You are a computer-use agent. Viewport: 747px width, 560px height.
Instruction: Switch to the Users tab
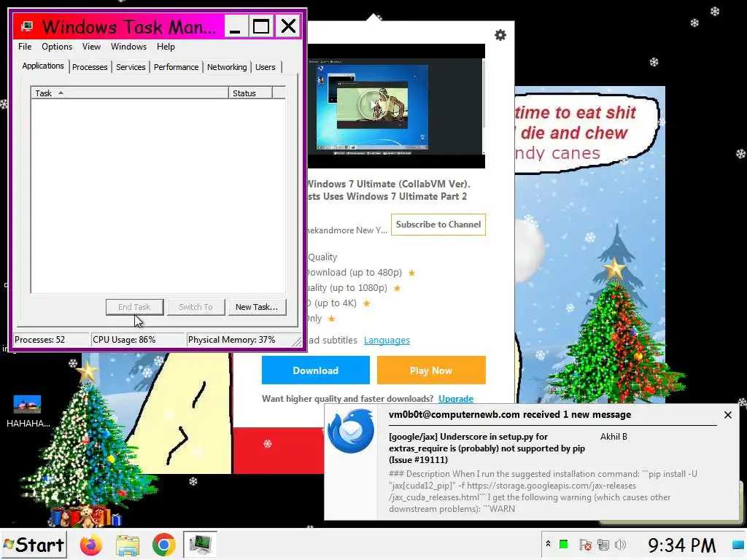[x=265, y=67]
